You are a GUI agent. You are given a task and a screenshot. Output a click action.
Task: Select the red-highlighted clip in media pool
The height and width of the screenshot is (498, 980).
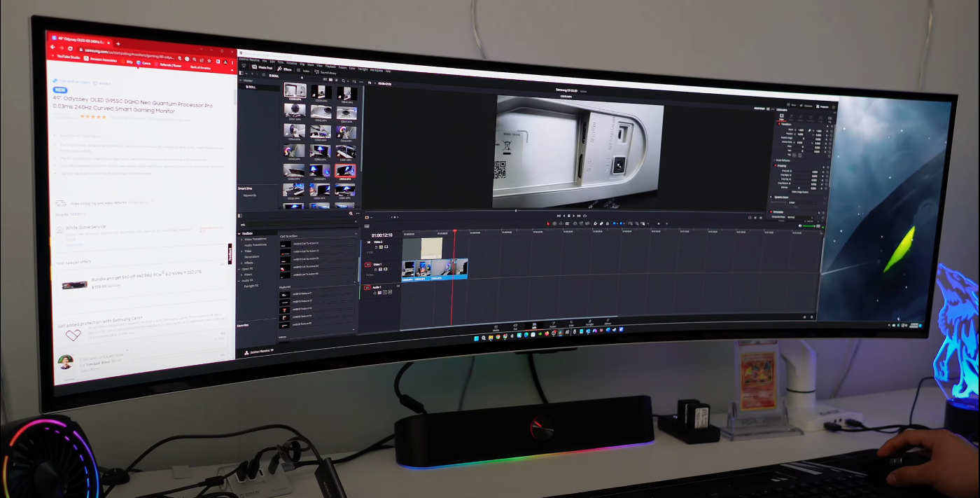[344, 172]
